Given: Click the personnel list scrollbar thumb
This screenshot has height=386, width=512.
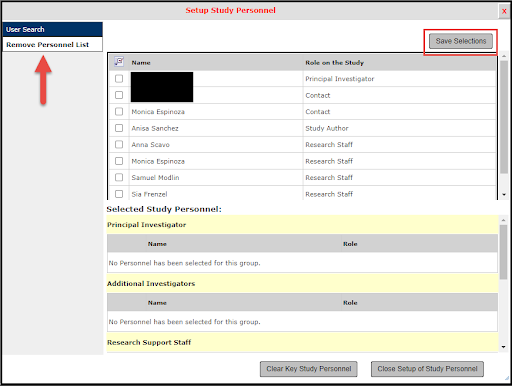Looking at the screenshot, I should pyautogui.click(x=504, y=117).
